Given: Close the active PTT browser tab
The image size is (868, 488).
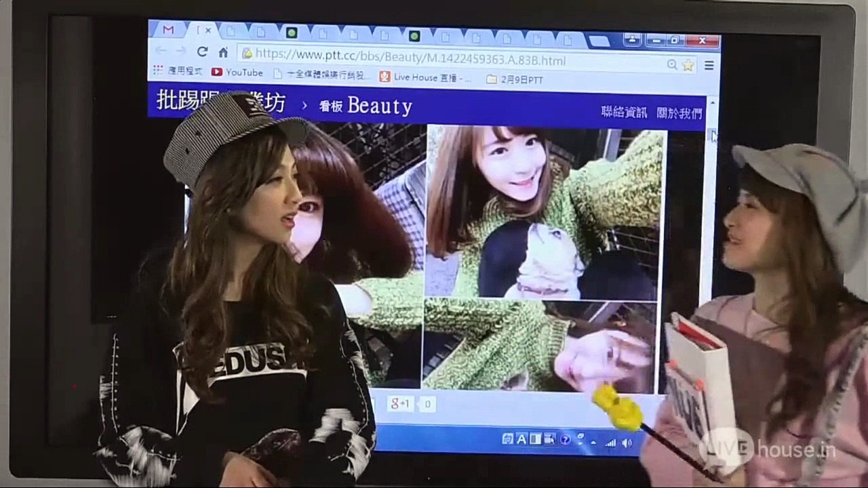Looking at the screenshot, I should pyautogui.click(x=208, y=30).
